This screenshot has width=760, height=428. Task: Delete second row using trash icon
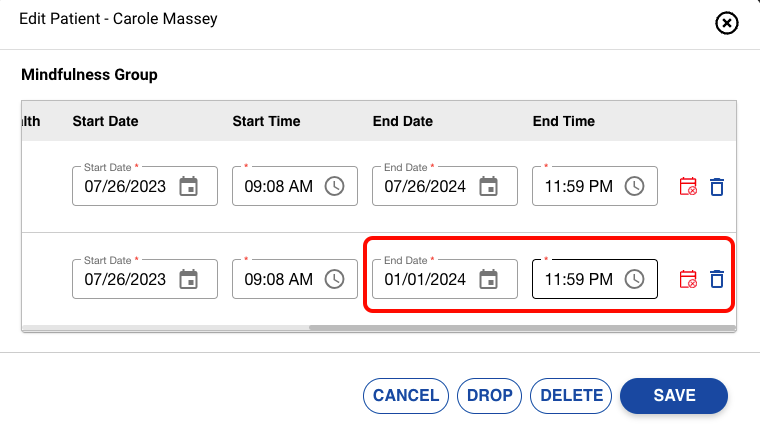(716, 279)
